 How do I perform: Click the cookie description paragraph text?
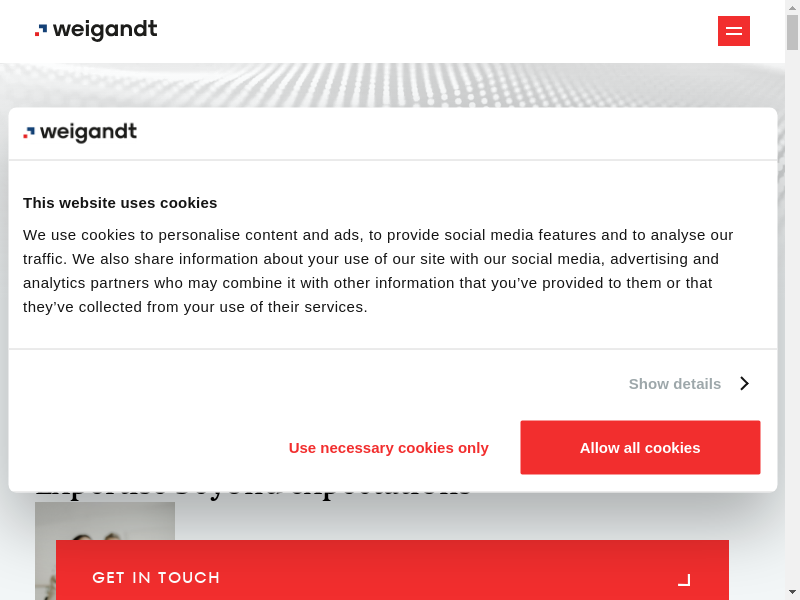point(378,271)
